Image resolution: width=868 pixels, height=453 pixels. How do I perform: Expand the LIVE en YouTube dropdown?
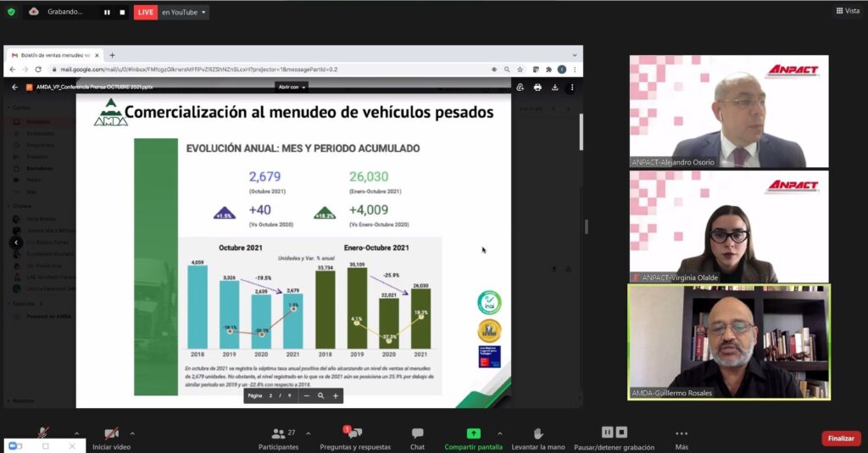click(x=204, y=12)
